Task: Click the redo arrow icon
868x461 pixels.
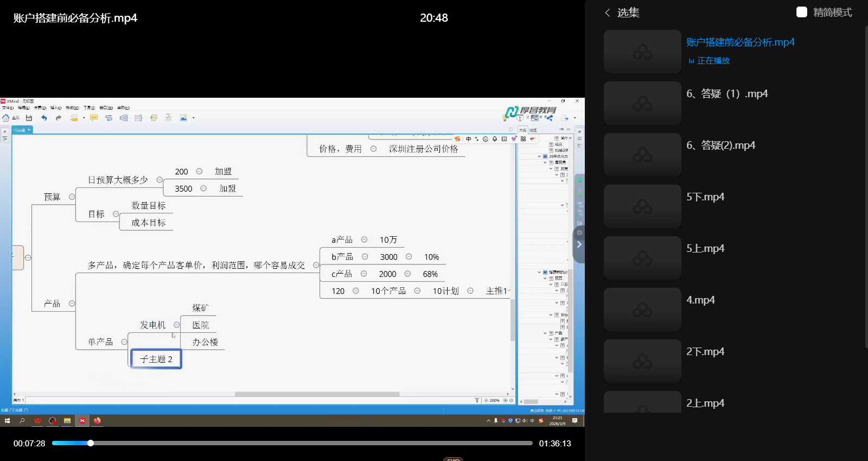Action: click(x=59, y=118)
